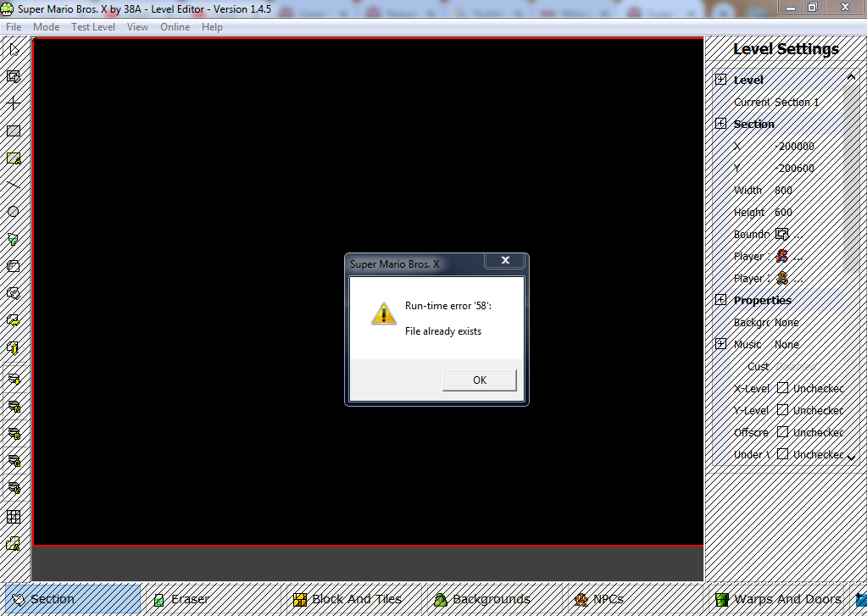Open the Test Level menu
This screenshot has width=867, height=616.
click(93, 27)
